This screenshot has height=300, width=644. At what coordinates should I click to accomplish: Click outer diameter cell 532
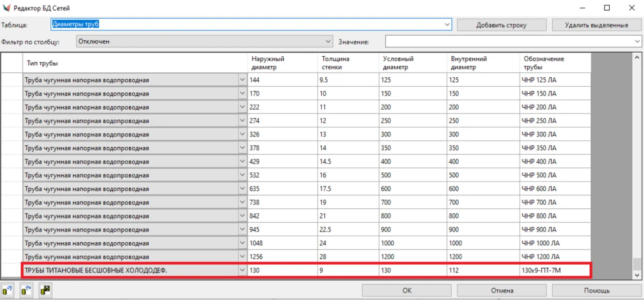click(282, 175)
